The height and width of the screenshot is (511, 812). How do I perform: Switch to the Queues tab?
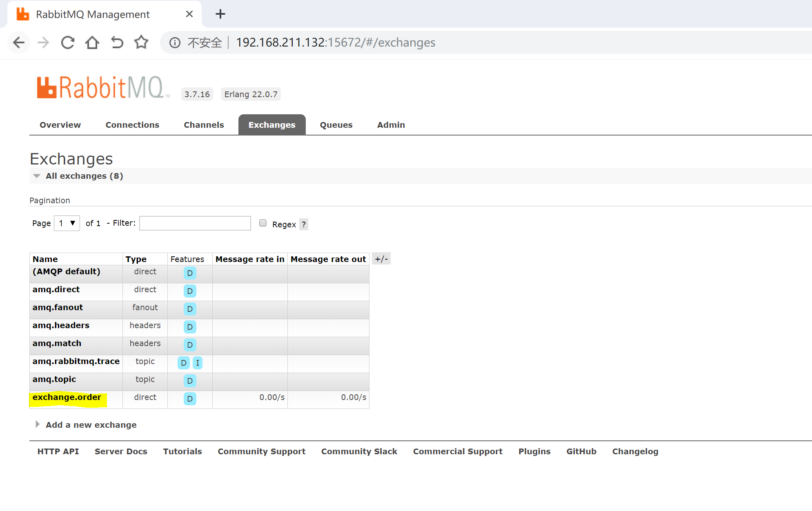click(x=336, y=125)
